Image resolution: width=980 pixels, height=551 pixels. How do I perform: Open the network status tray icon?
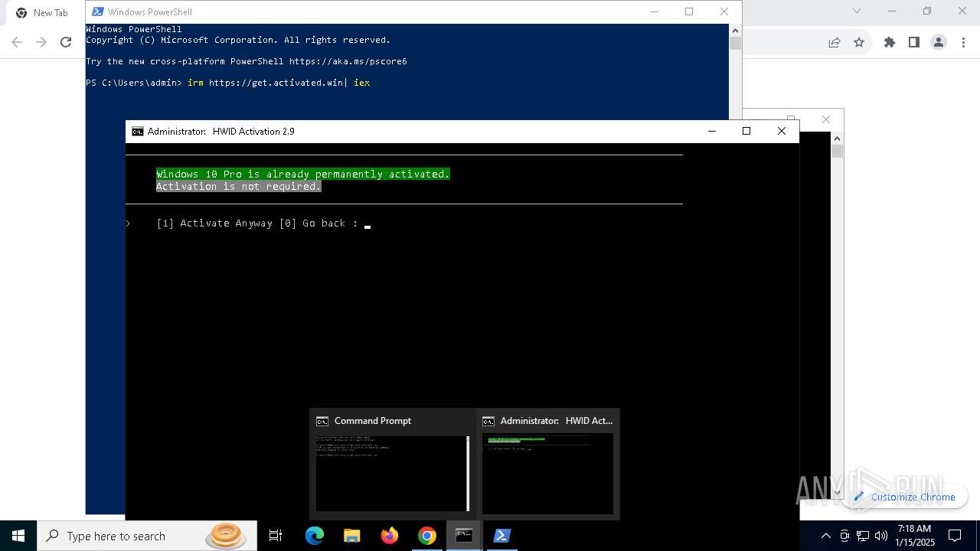pyautogui.click(x=863, y=536)
